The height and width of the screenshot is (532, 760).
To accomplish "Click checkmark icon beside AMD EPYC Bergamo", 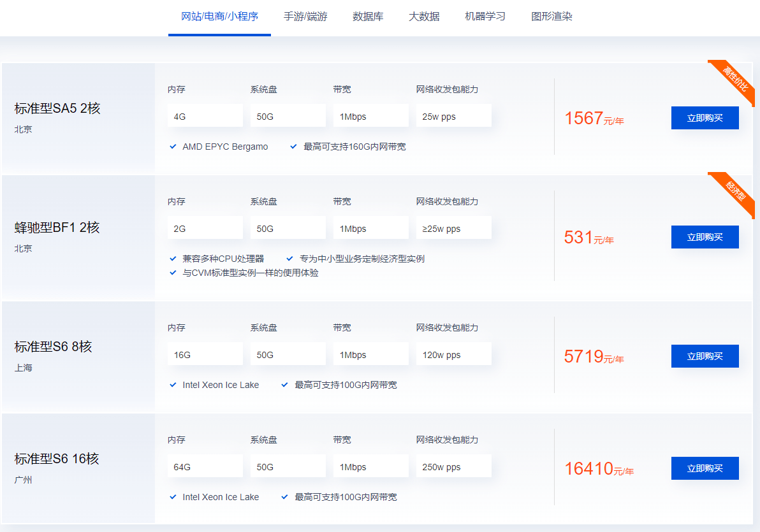I will point(173,147).
